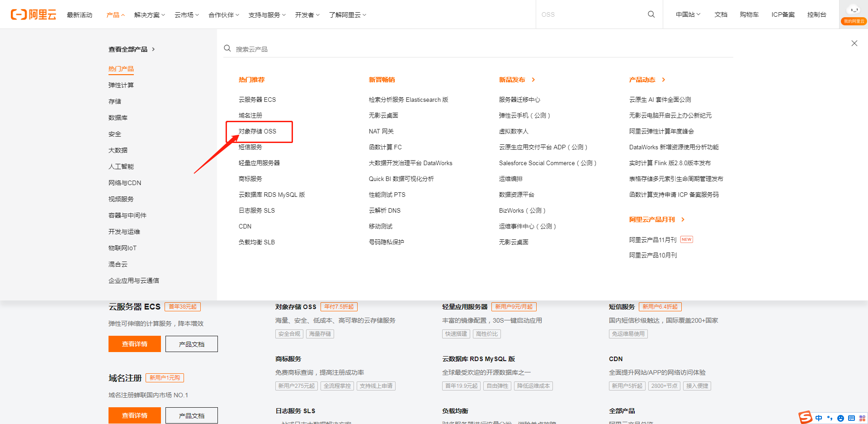Image resolution: width=868 pixels, height=424 pixels.
Task: Open NAT 网关 link
Action: 381,131
